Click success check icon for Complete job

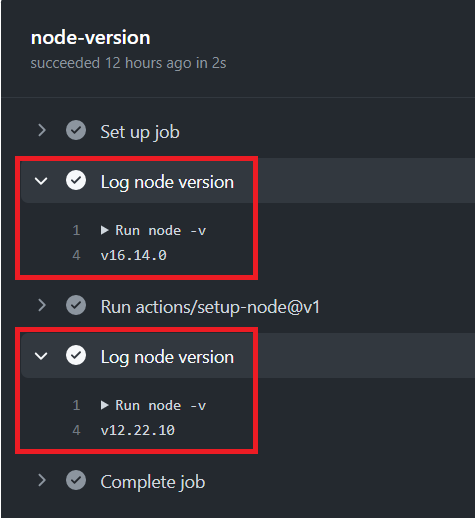pos(76,480)
